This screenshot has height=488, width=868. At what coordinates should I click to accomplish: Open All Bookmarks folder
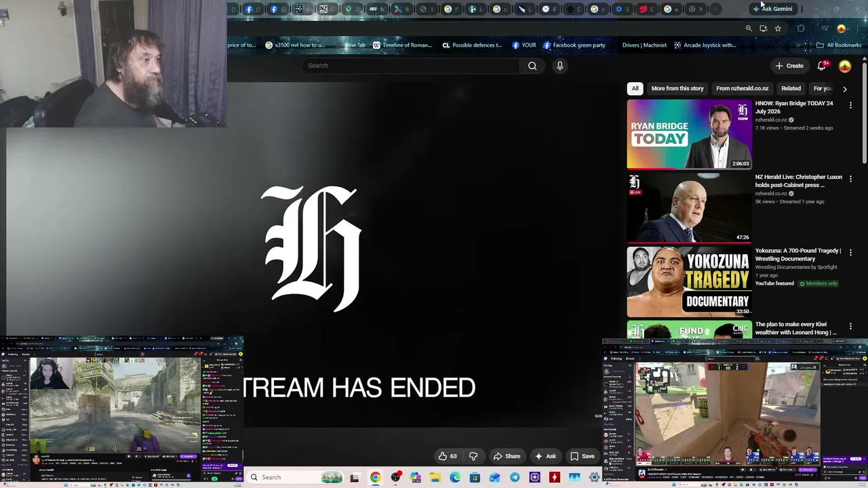(x=839, y=45)
